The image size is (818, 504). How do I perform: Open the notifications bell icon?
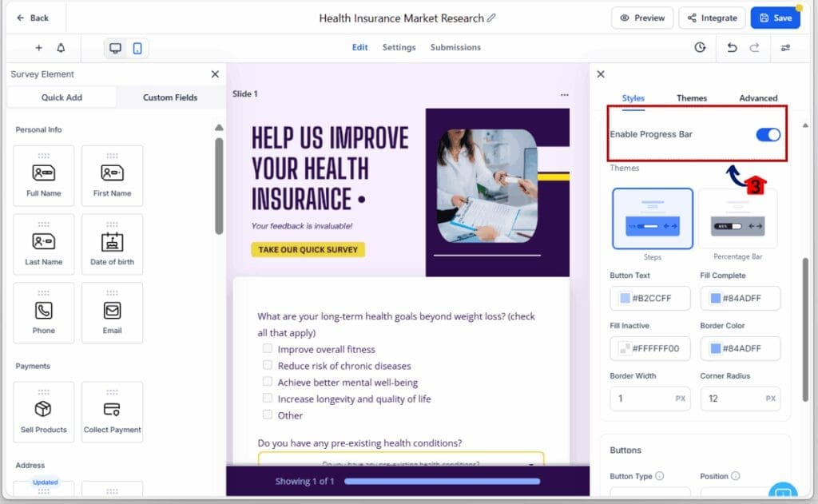coord(61,48)
